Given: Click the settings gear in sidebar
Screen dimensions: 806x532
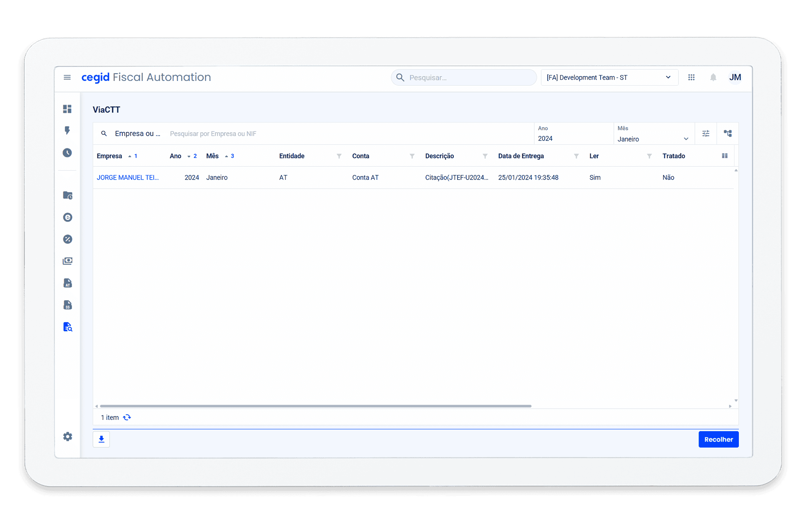Looking at the screenshot, I should pos(68,437).
